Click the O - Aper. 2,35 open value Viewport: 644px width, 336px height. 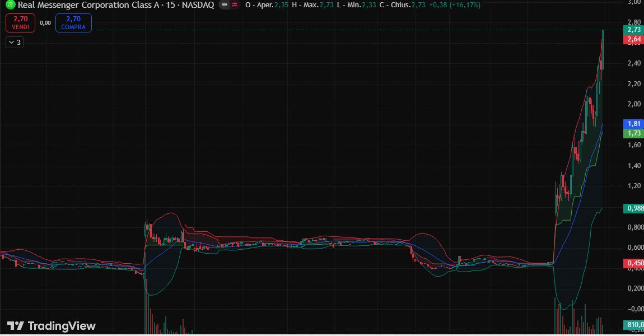267,5
